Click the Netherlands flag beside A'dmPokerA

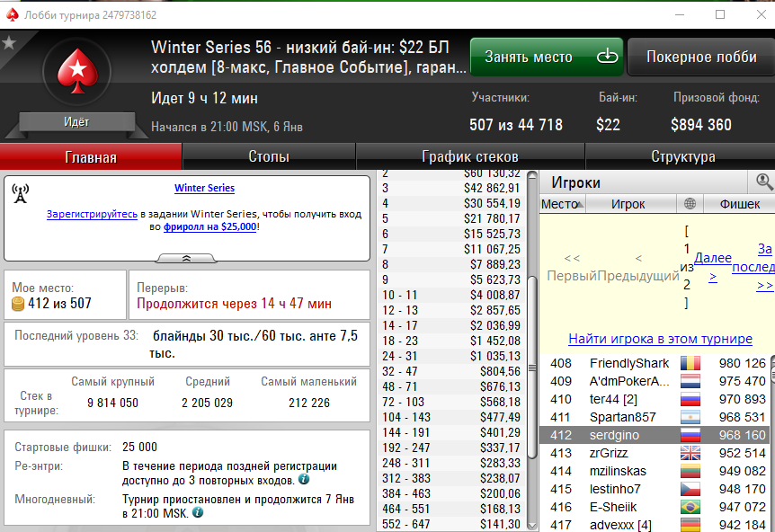pyautogui.click(x=690, y=381)
